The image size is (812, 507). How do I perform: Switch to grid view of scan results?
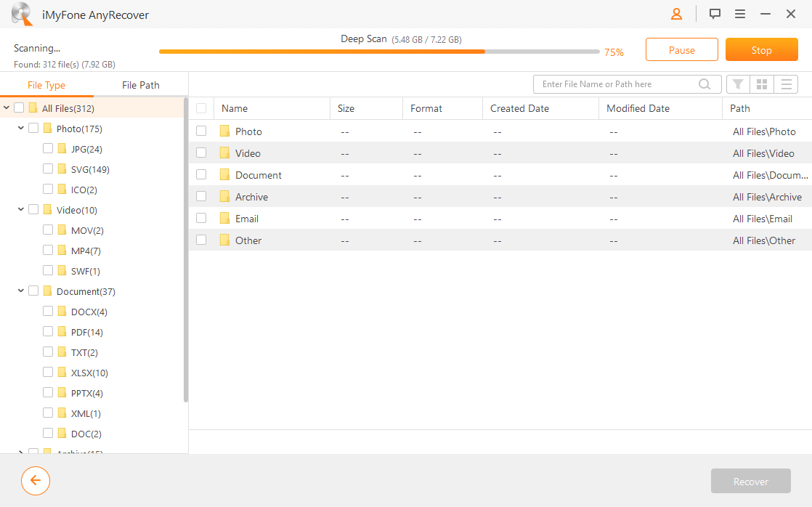point(761,84)
